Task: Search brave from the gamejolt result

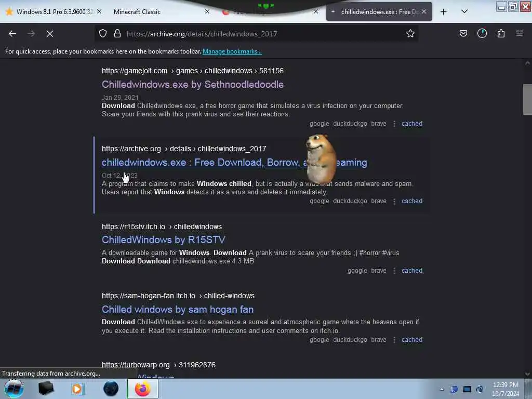Action: tap(379, 124)
